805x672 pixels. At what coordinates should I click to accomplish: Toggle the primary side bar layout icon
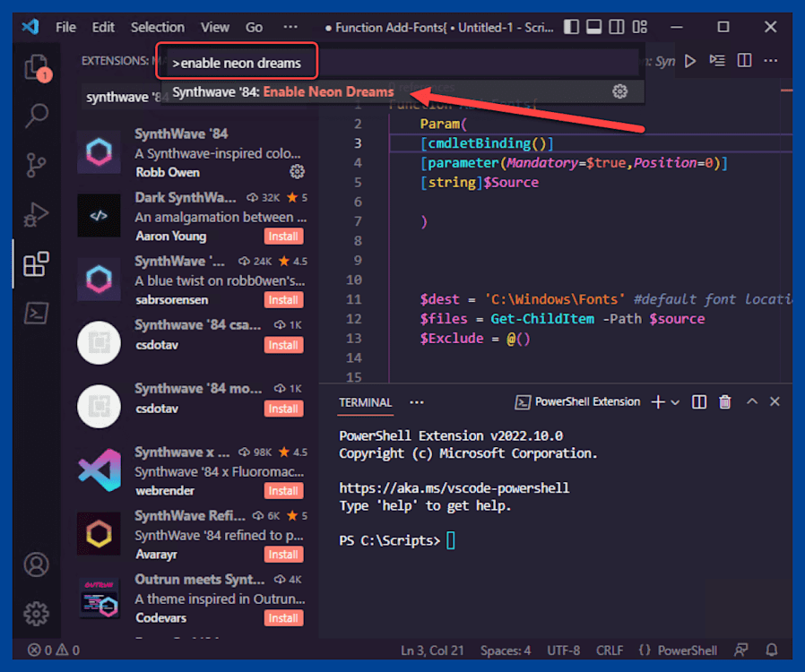571,27
